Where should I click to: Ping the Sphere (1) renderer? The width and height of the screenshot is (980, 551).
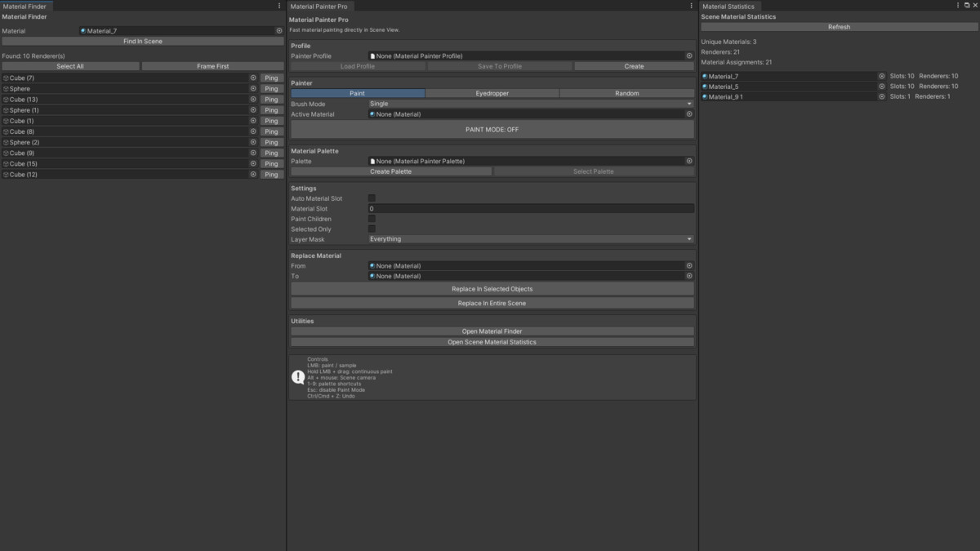[x=272, y=110]
